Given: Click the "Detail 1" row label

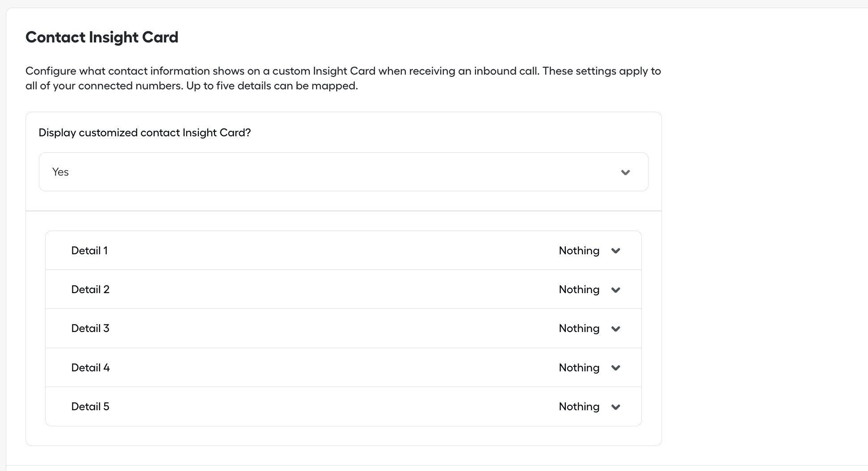Looking at the screenshot, I should [89, 251].
